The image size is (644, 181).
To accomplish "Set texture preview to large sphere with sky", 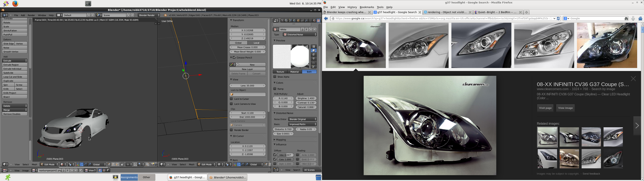I will (314, 67).
